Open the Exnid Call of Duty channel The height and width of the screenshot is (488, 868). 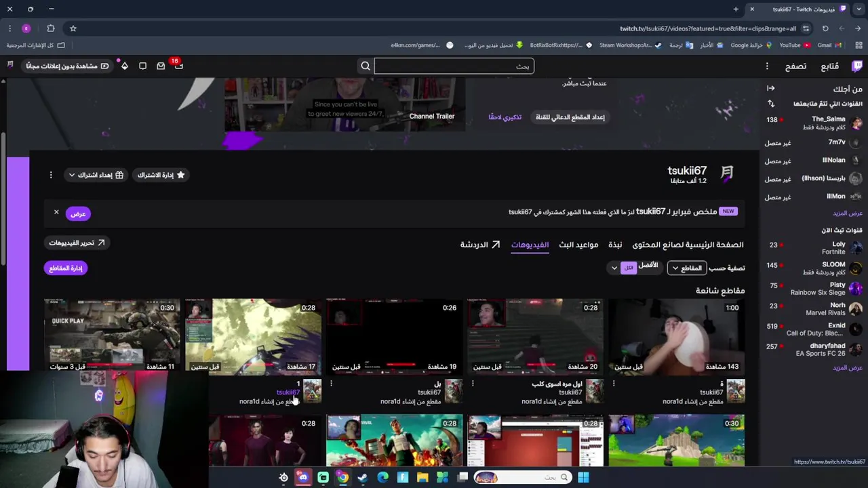pos(812,329)
